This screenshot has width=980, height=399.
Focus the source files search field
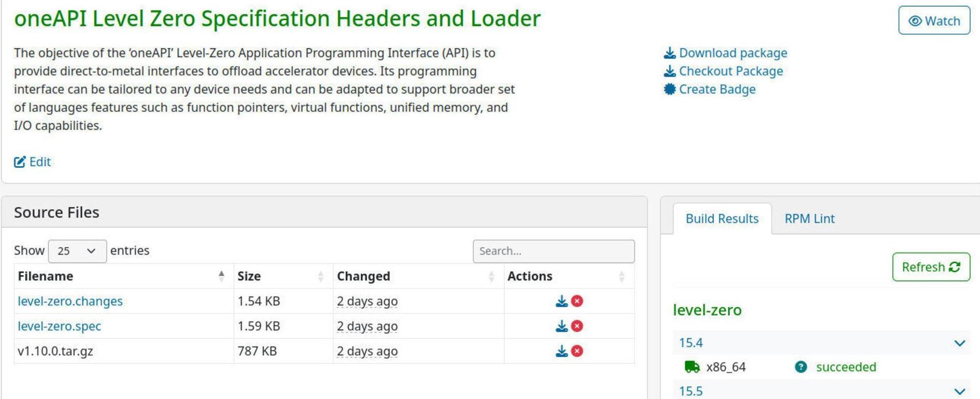click(554, 251)
